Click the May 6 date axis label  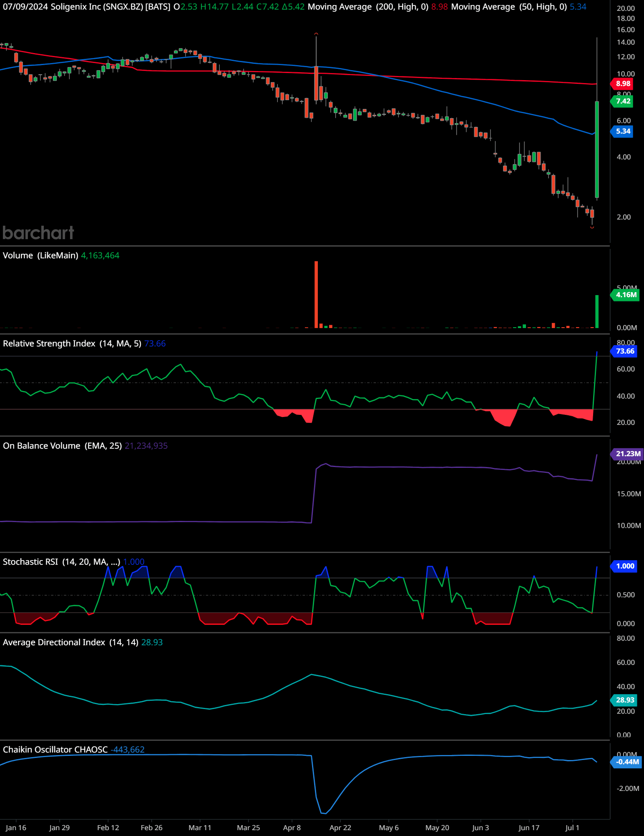click(x=389, y=828)
